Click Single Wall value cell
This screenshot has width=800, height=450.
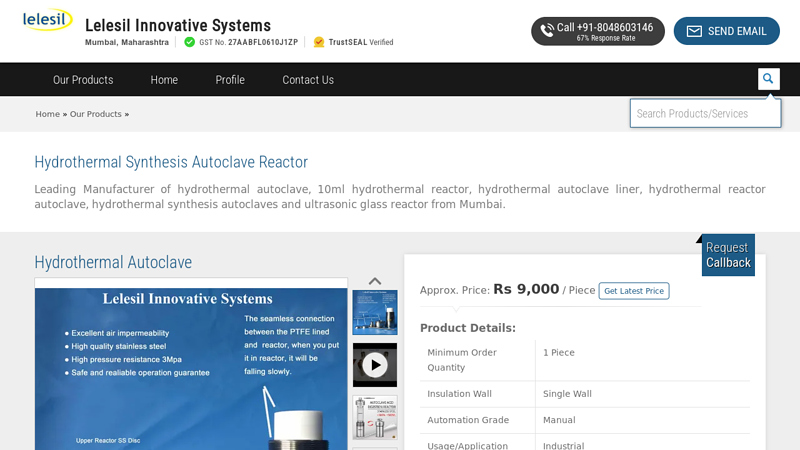click(567, 394)
